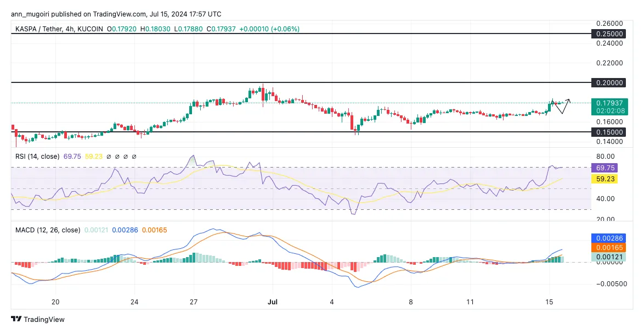Image resolution: width=644 pixels, height=334 pixels.
Task: Select the RSI (14, close) indicator legend
Action: (38, 157)
